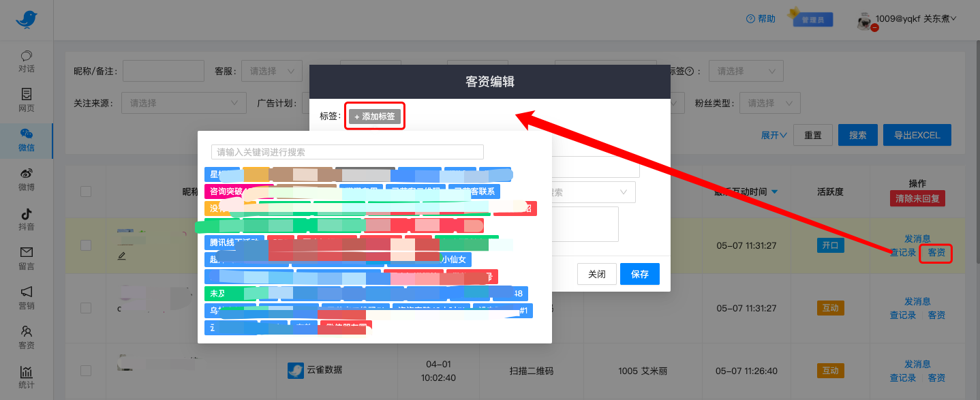
Task: Expand the 关注来源 dropdown
Action: (183, 103)
